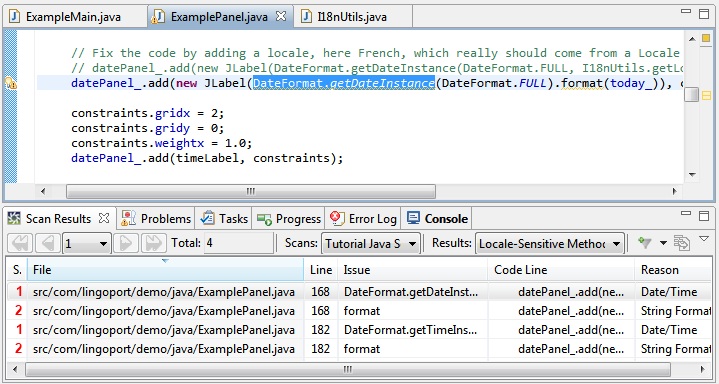719x384 pixels.
Task: Sort by the S. column header
Action: pos(17,270)
